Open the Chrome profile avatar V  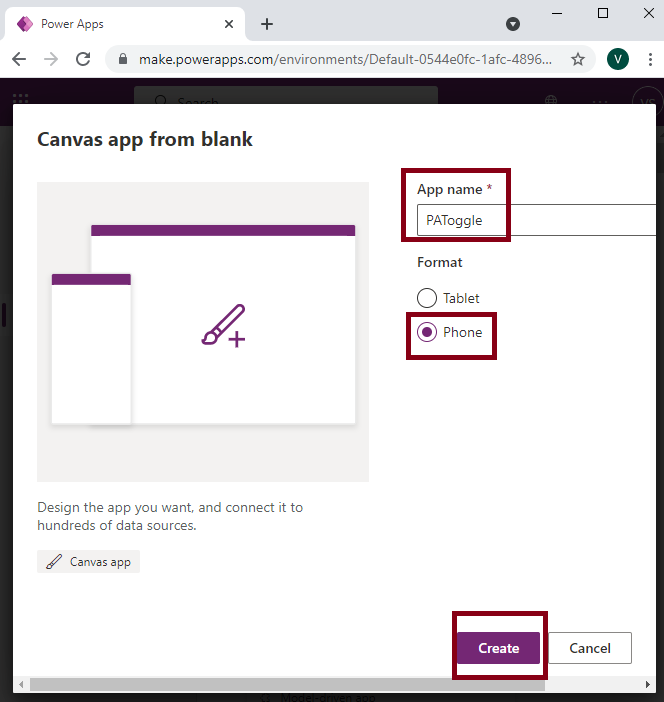point(618,60)
